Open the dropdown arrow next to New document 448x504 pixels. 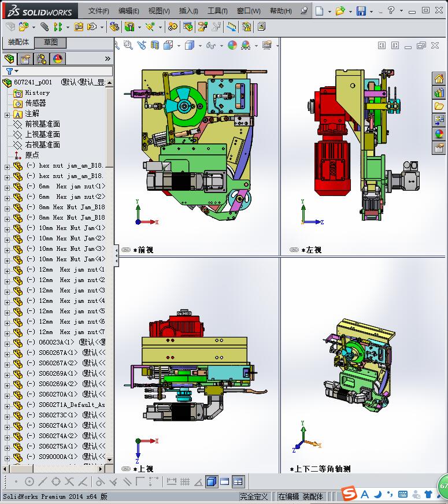(x=329, y=11)
